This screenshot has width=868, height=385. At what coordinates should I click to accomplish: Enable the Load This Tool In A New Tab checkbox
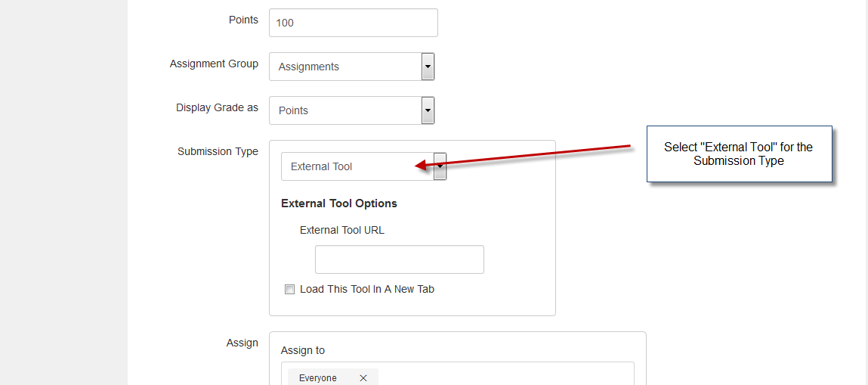tap(289, 289)
